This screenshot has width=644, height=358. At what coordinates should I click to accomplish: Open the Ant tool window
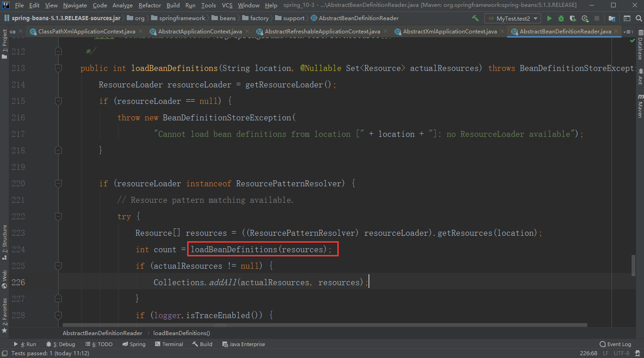click(x=640, y=76)
